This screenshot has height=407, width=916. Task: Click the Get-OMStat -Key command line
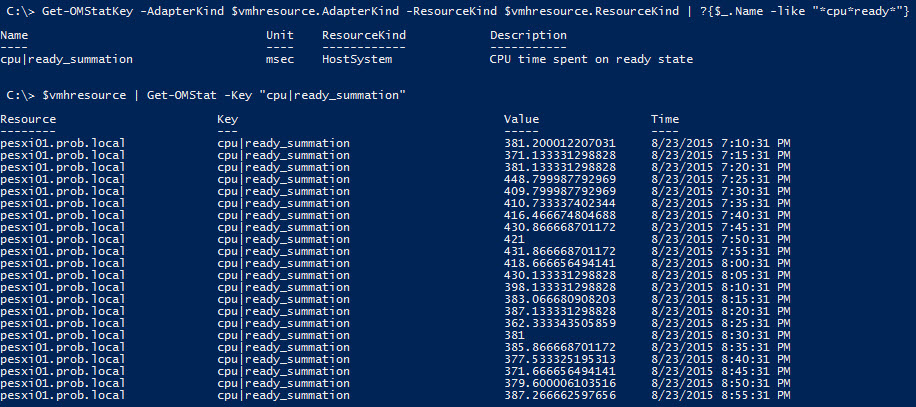click(206, 95)
